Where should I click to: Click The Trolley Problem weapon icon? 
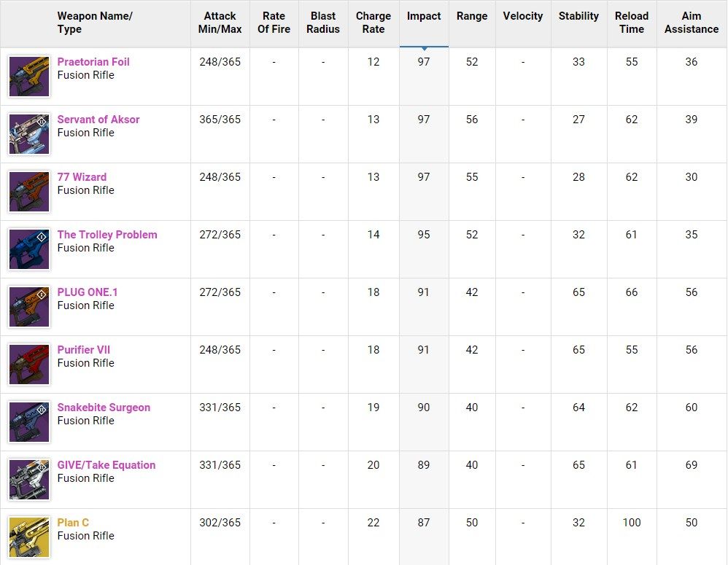point(29,249)
